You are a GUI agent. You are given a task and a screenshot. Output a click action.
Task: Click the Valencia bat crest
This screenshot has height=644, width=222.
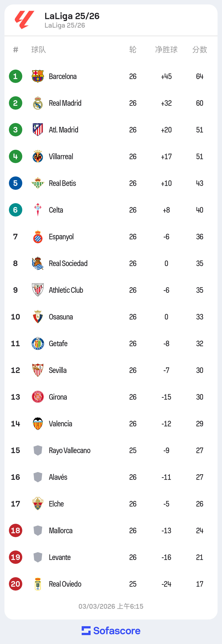pyautogui.click(x=38, y=424)
